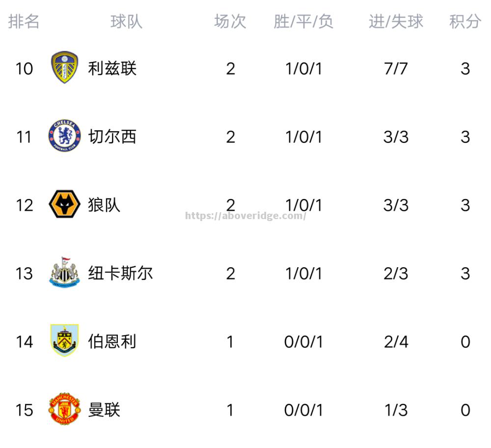Select the 7/7 goals cell for Leeds

pos(396,69)
